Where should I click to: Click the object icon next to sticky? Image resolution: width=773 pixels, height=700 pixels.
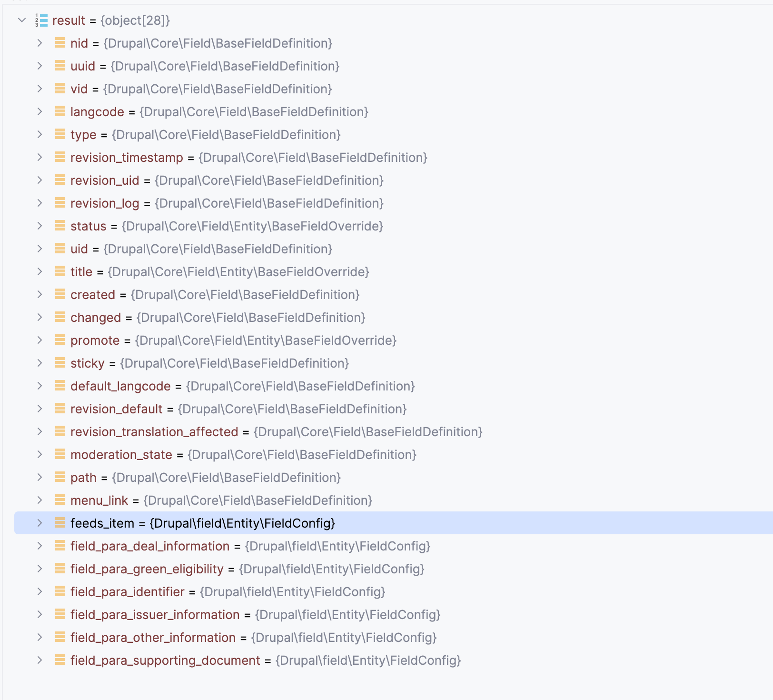[60, 363]
